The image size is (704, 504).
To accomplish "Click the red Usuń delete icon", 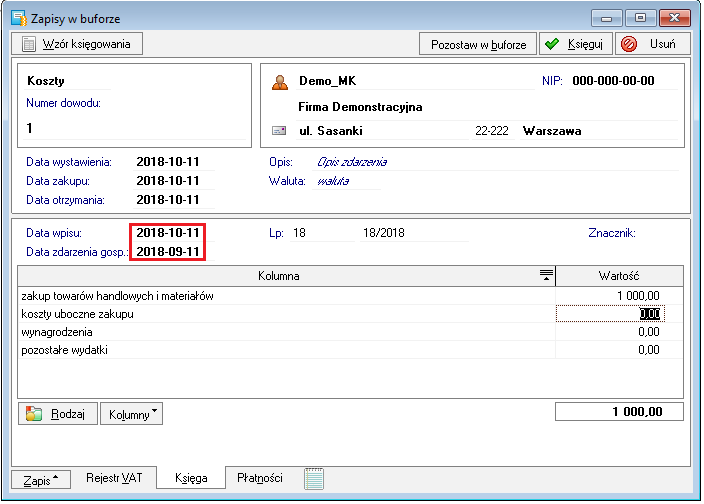I will (x=629, y=44).
